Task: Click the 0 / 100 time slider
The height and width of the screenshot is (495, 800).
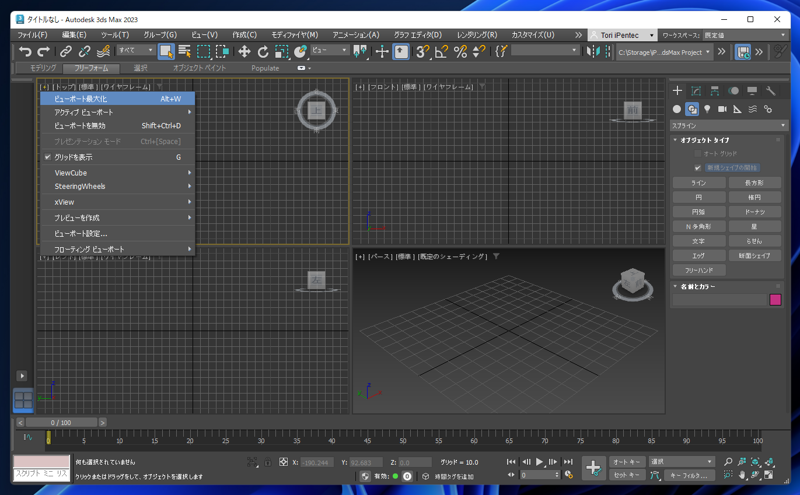Action: click(61, 423)
